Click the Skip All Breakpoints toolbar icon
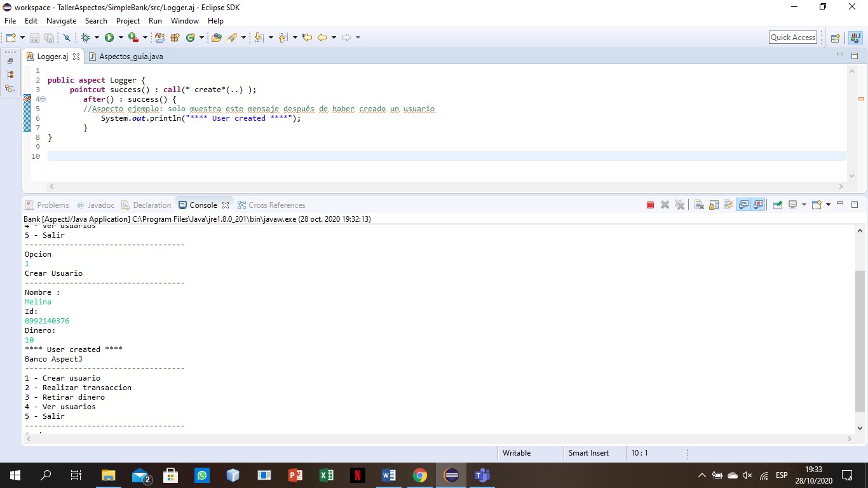 pyautogui.click(x=67, y=37)
